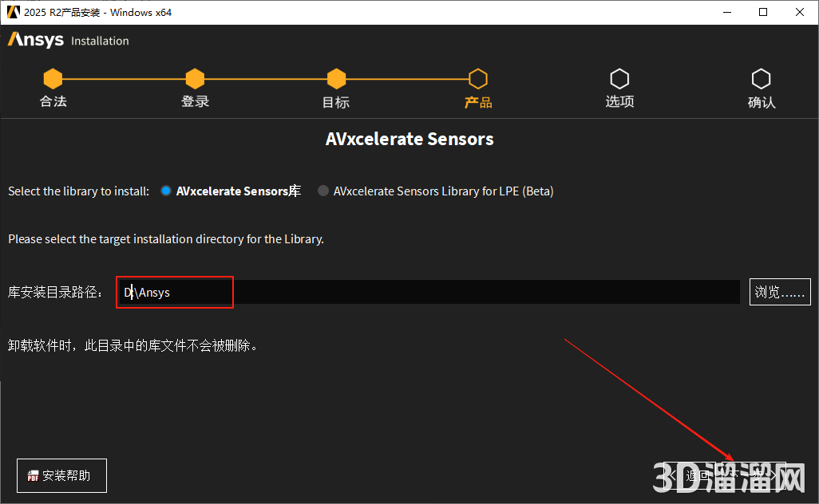The height and width of the screenshot is (504, 819).
Task: Click the Ansys icon in title bar
Action: [13, 12]
